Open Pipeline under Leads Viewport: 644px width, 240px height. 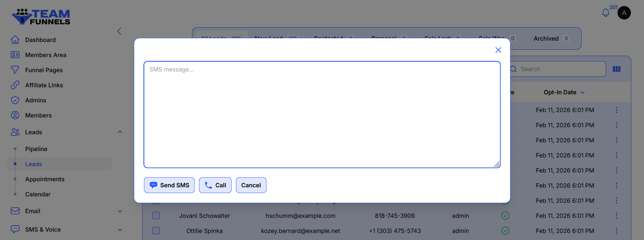(36, 149)
